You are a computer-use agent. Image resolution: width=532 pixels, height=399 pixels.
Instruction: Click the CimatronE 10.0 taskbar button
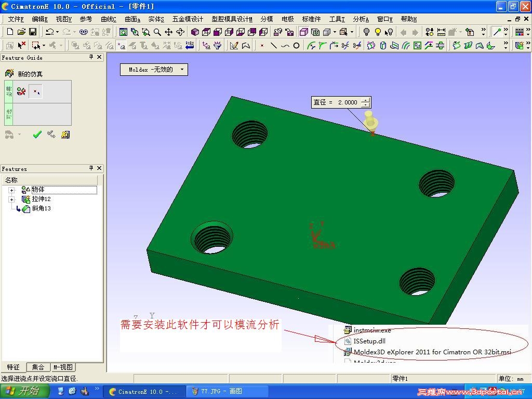coord(144,392)
